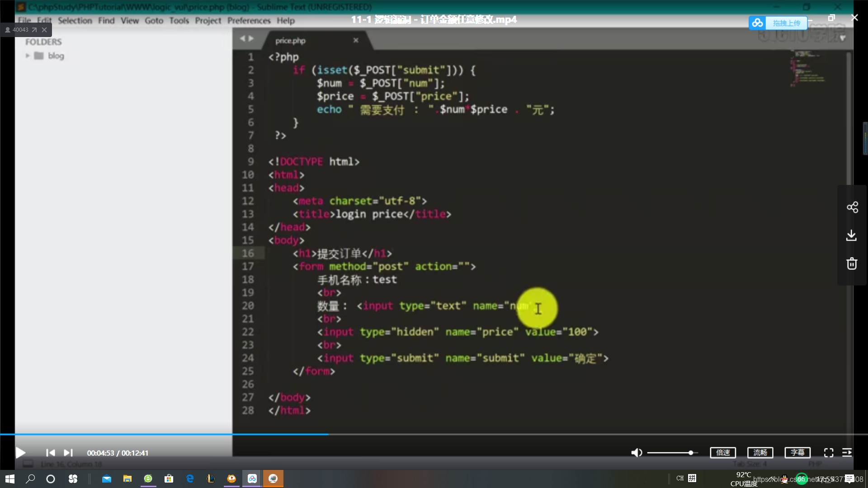Restore down the video player window

pyautogui.click(x=831, y=18)
